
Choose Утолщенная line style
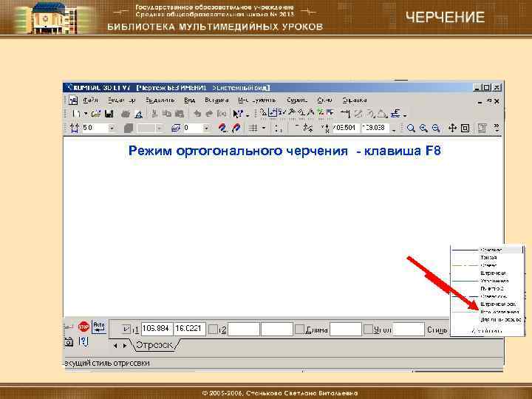point(486,281)
